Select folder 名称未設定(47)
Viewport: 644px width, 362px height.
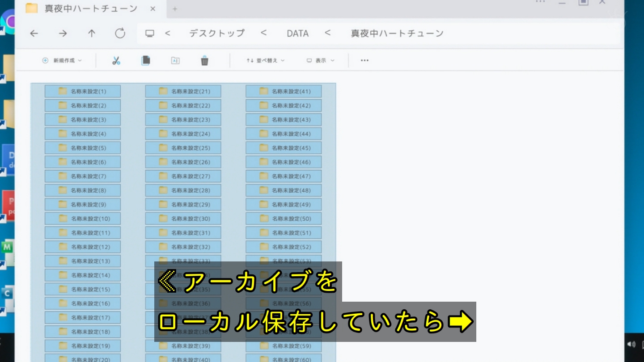click(x=284, y=176)
